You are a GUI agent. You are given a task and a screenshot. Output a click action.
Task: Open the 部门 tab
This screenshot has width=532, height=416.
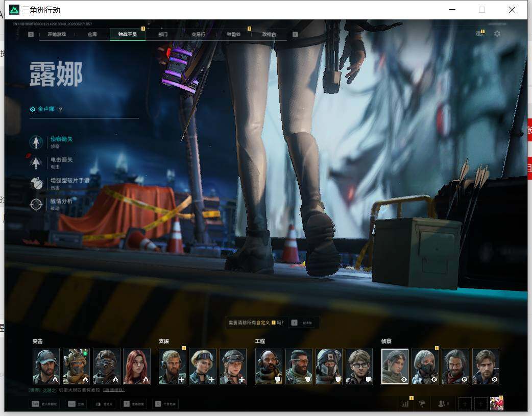pos(163,34)
